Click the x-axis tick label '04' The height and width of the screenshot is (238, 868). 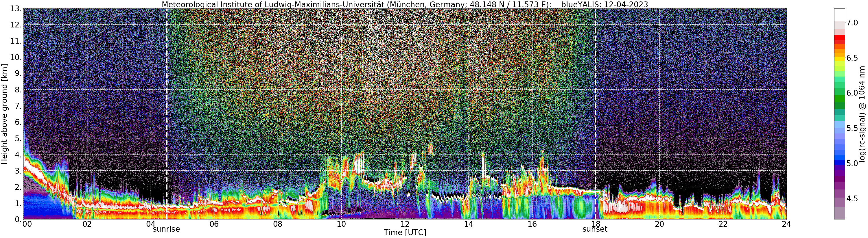tap(151, 224)
